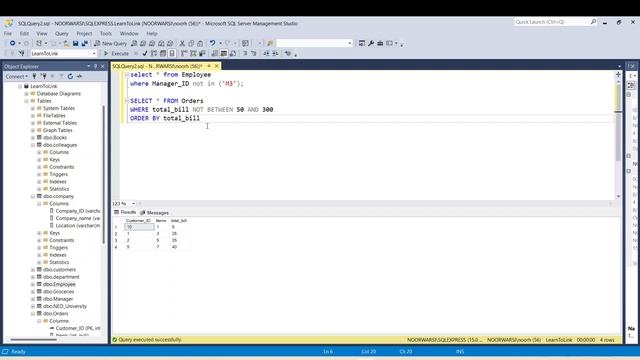Open the View menu
This screenshot has height=360, width=640.
pyautogui.click(x=42, y=33)
